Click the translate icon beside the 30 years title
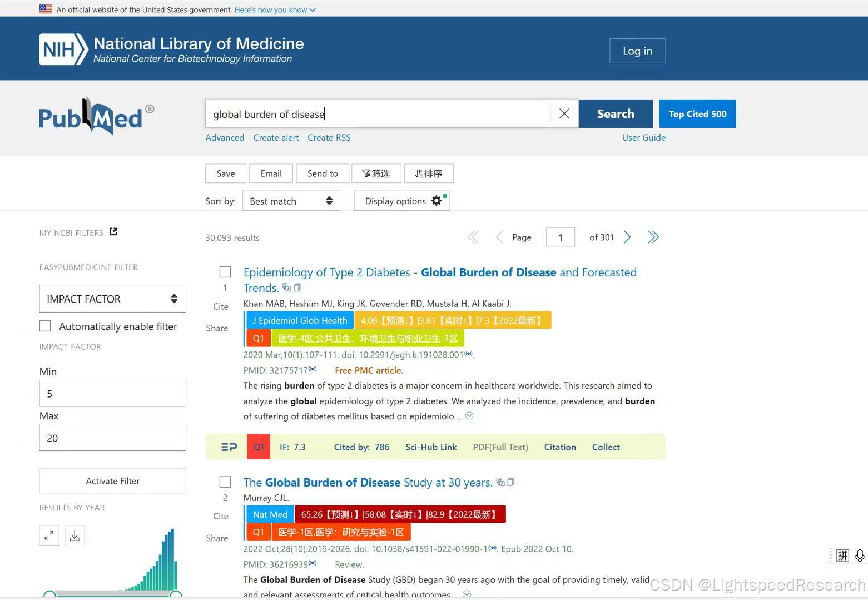 (500, 482)
